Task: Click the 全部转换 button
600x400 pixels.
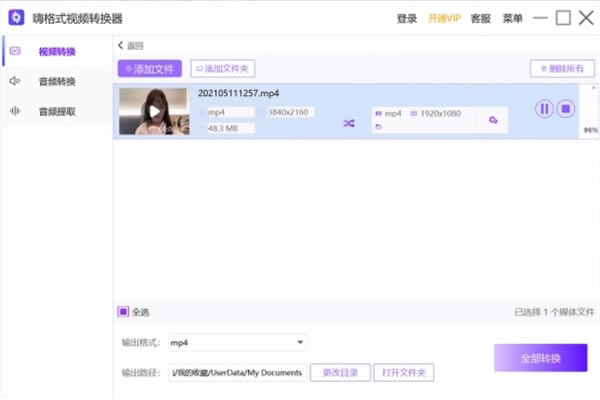Action: click(x=540, y=358)
